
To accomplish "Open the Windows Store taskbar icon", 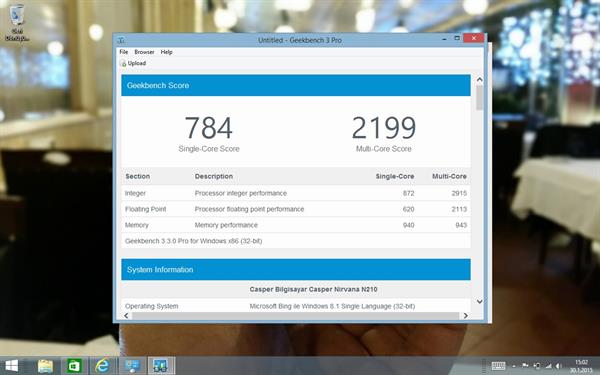I will pyautogui.click(x=74, y=366).
